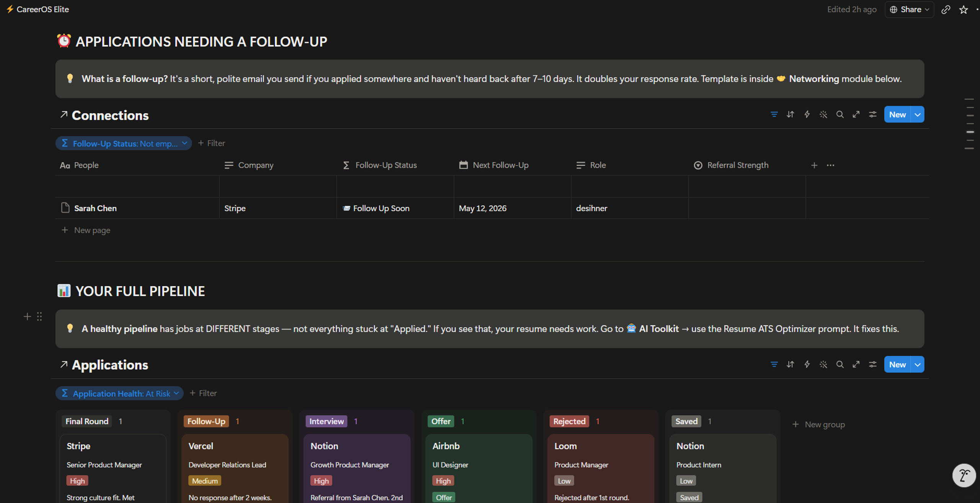
Task: Open automations lightning icon for Applications
Action: [807, 365]
